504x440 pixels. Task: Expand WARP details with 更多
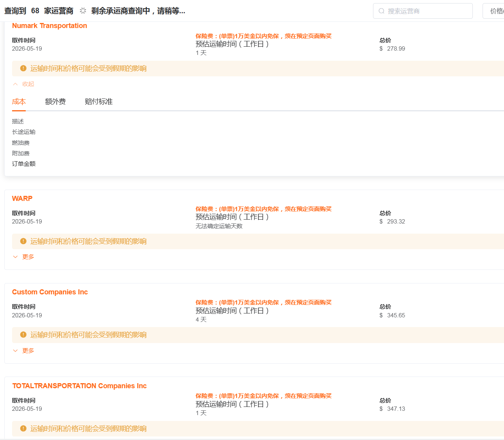[x=23, y=257]
